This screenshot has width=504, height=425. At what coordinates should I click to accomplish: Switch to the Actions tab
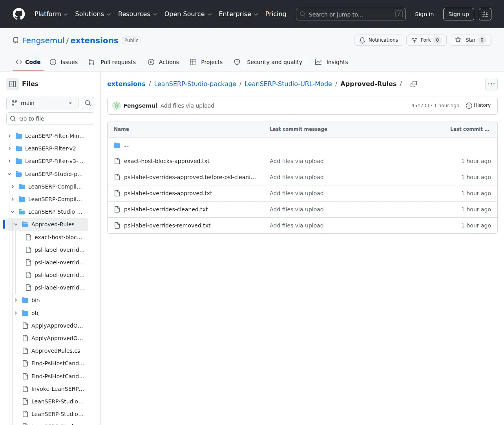163,62
